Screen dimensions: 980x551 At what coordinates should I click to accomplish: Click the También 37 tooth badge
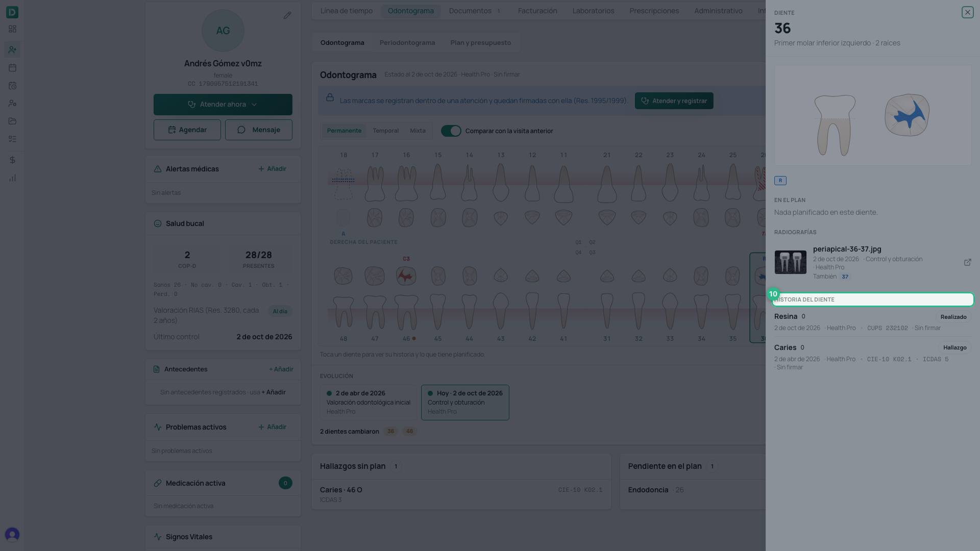coord(845,277)
